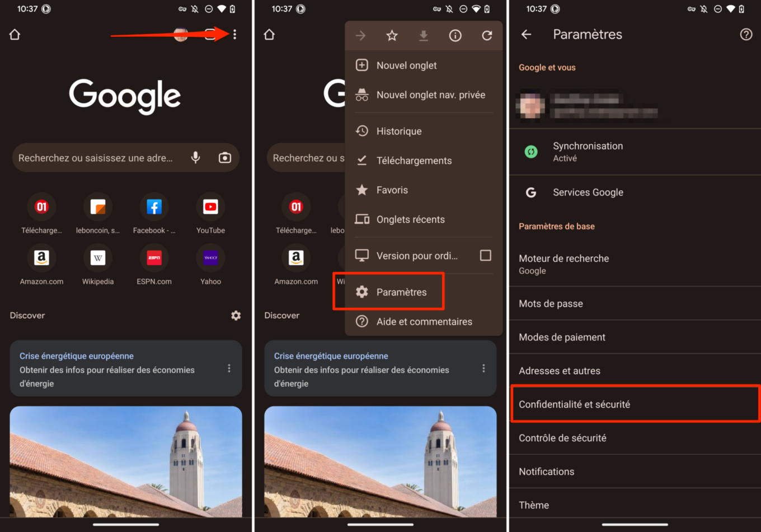Viewport: 761px width, 532px height.
Task: Select Nouvel onglet menu entry
Action: coord(424,65)
